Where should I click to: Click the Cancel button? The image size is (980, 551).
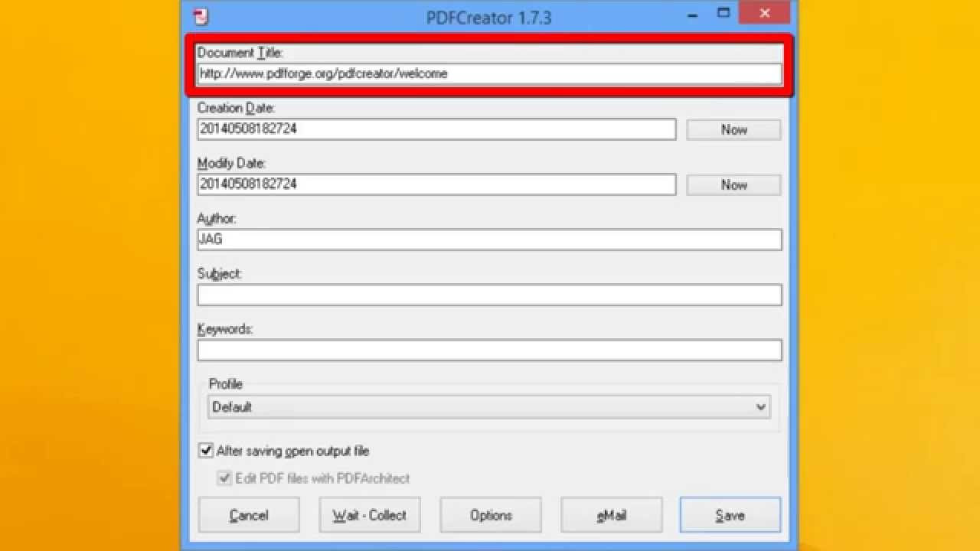tap(249, 515)
